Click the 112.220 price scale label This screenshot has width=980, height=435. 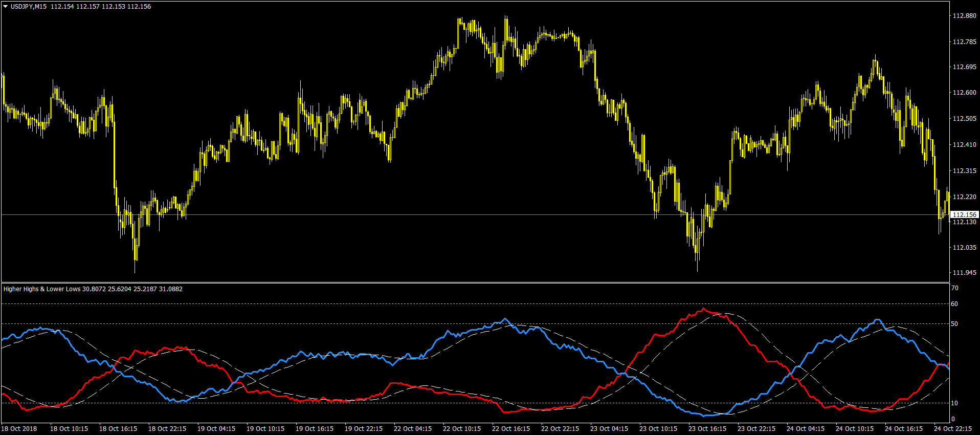tap(964, 197)
